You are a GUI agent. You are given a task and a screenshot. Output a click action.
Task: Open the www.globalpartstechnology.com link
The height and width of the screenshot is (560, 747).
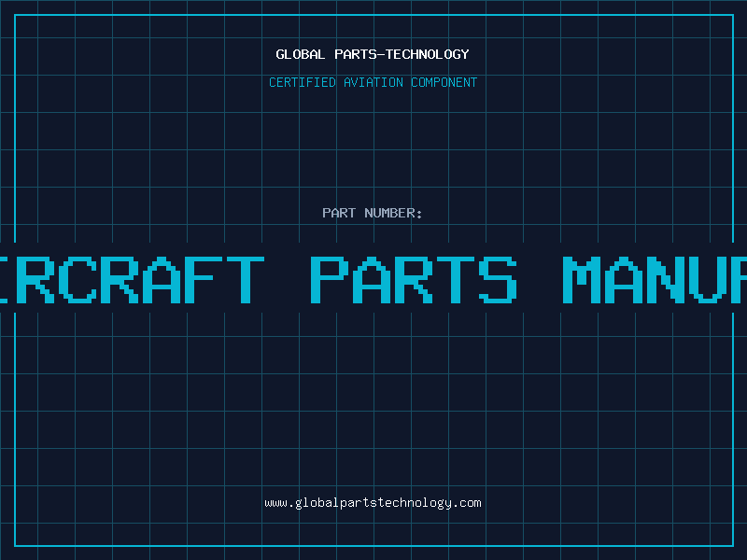pyautogui.click(x=373, y=503)
